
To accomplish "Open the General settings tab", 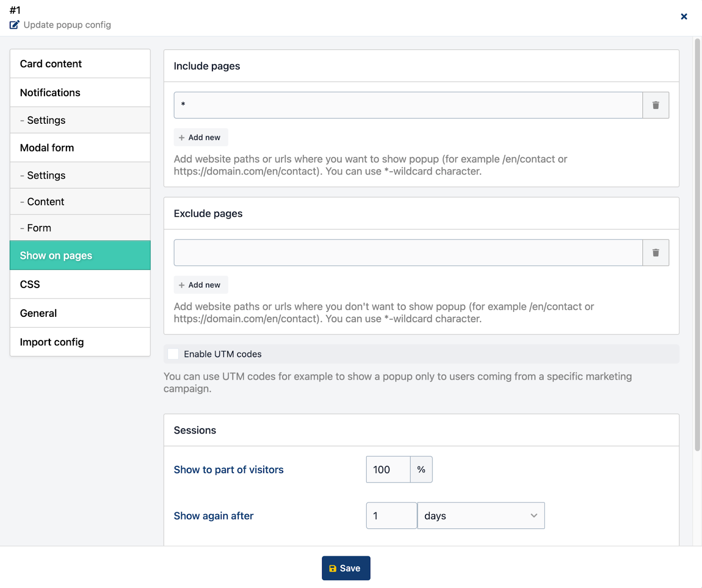I will [x=80, y=313].
